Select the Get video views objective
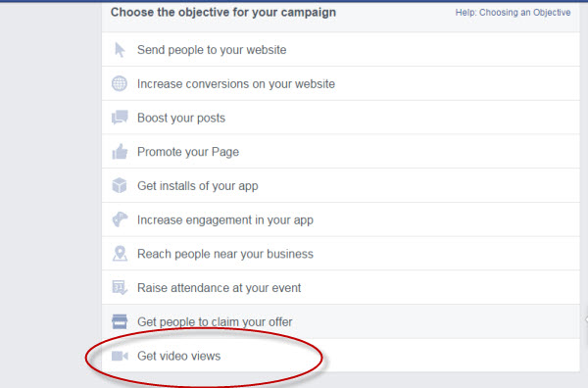The image size is (588, 388). (340, 356)
